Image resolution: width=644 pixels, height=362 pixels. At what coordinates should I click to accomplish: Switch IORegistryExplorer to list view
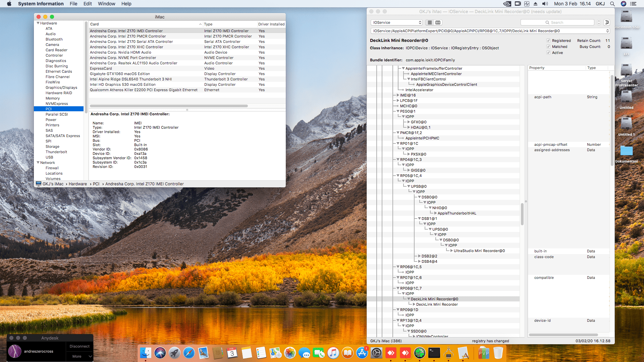point(430,22)
